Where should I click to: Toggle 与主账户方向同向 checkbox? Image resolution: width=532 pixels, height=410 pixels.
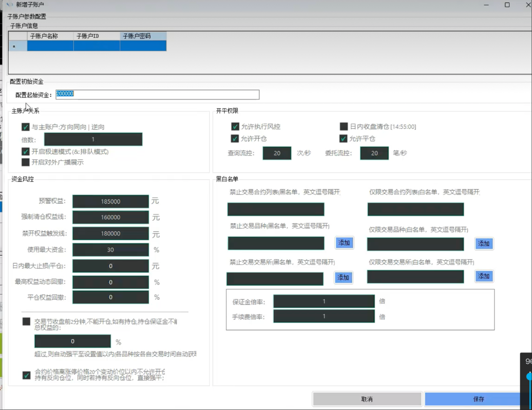(26, 127)
